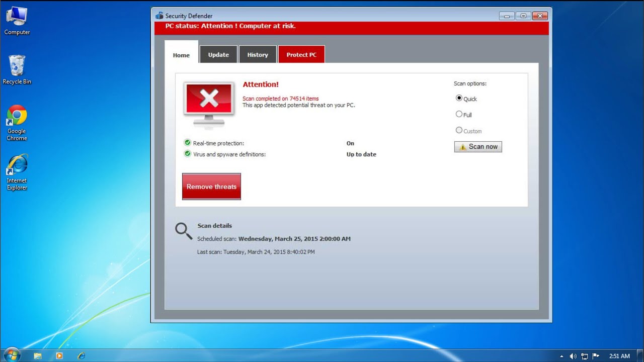Click the network tray icon

585,356
